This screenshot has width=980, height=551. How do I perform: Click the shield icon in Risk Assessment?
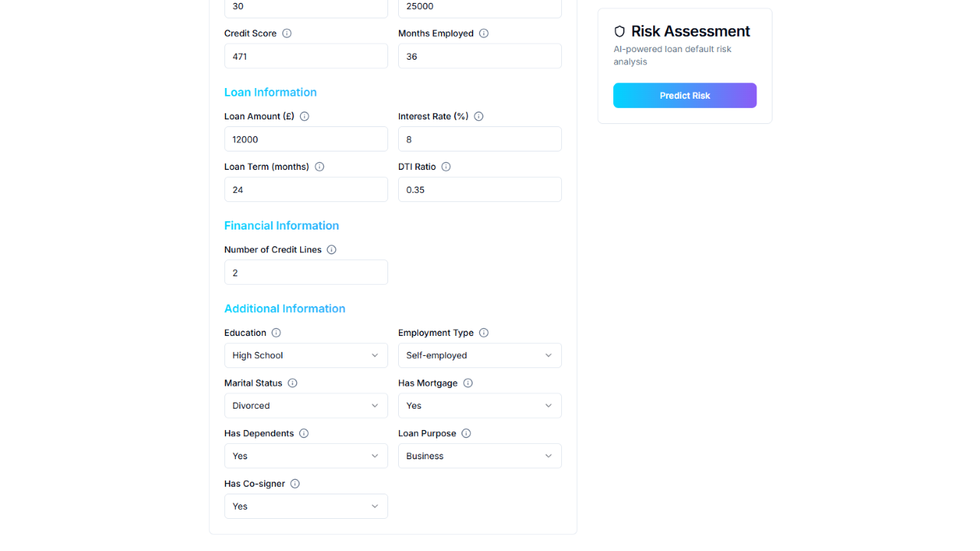point(619,31)
